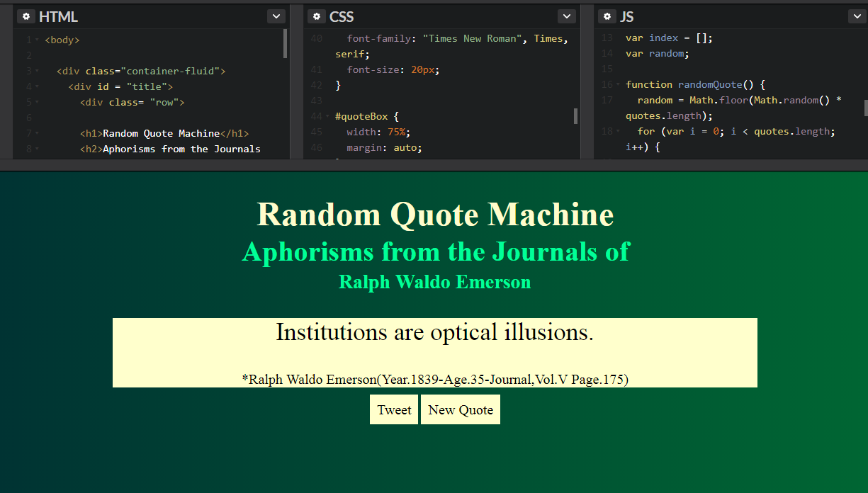The height and width of the screenshot is (493, 868).
Task: Click 'width: 75%;' in CSS editor
Action: [x=378, y=132]
